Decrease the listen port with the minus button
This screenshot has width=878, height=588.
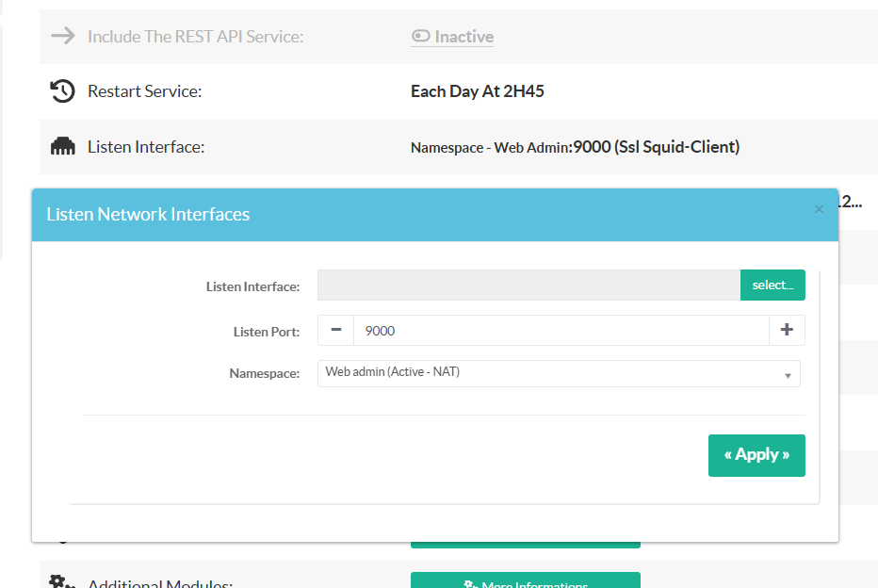point(335,331)
